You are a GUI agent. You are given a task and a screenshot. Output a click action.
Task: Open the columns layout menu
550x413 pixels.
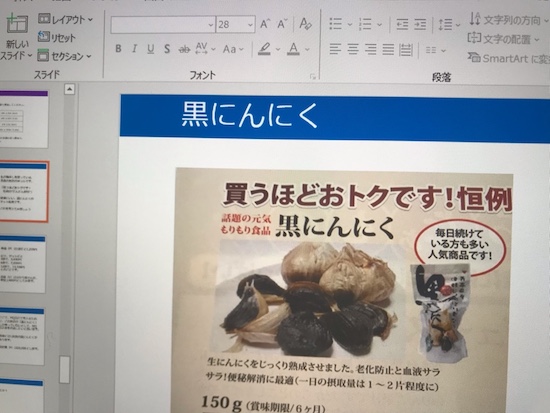coord(435,51)
